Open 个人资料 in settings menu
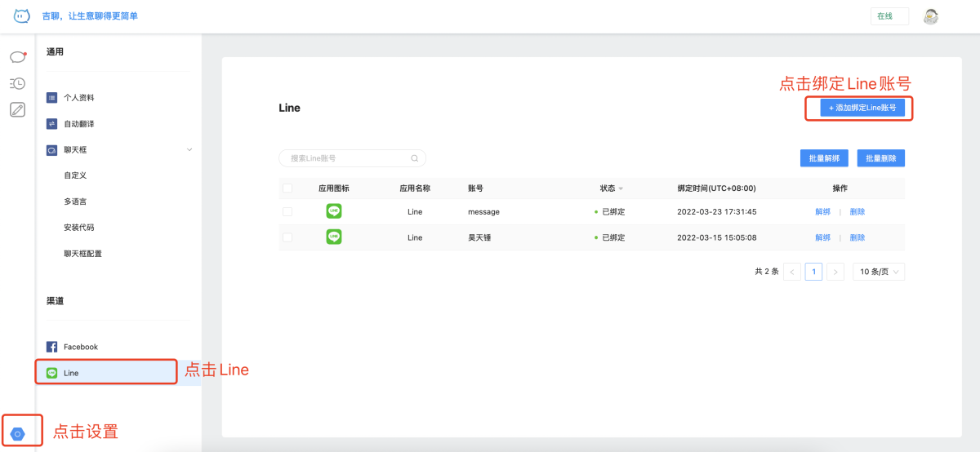 [x=79, y=98]
